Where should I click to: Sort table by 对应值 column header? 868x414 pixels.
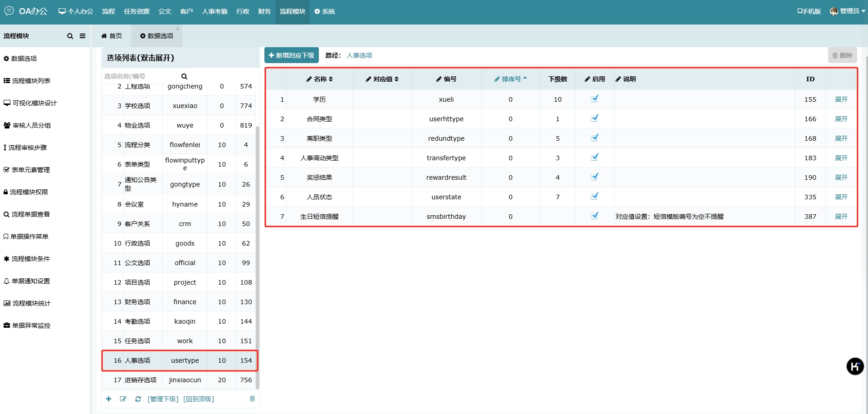click(382, 79)
